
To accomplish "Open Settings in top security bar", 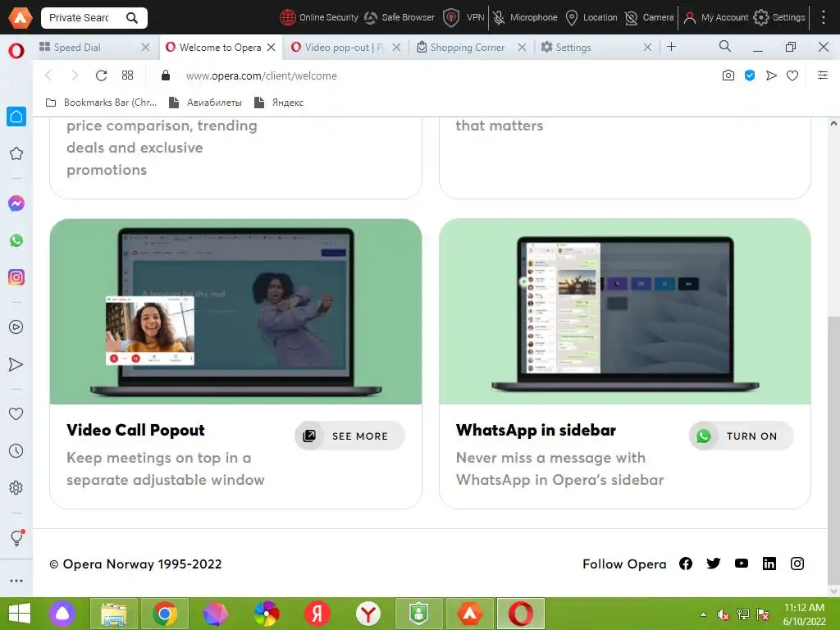I will [779, 18].
